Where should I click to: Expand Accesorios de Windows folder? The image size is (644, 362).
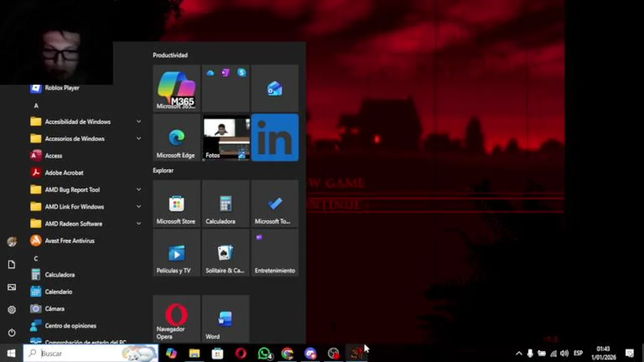pyautogui.click(x=86, y=139)
